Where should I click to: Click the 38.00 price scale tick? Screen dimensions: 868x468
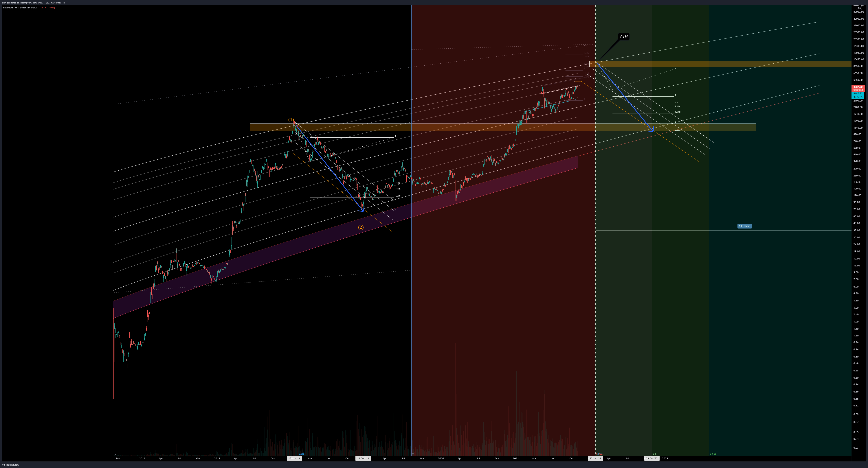click(x=856, y=231)
